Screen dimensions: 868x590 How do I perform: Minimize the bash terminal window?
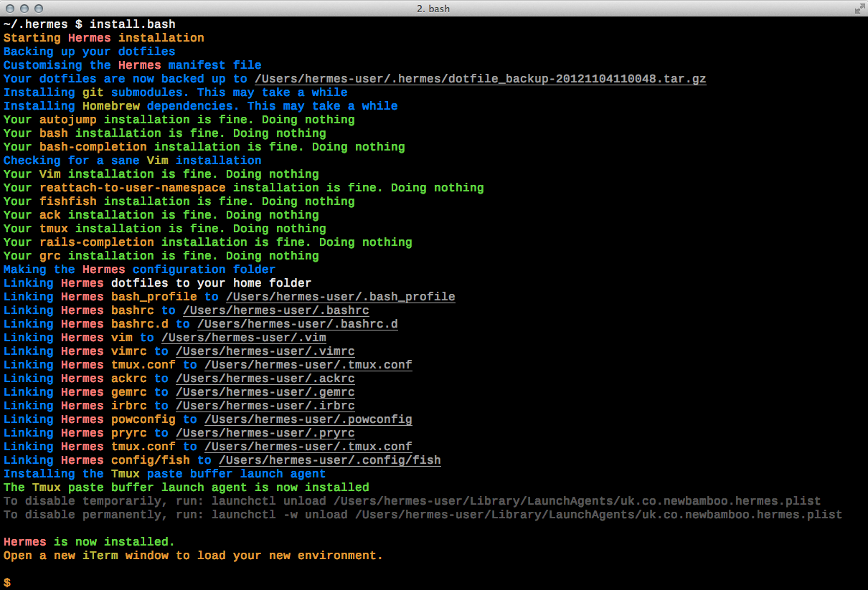pyautogui.click(x=24, y=9)
